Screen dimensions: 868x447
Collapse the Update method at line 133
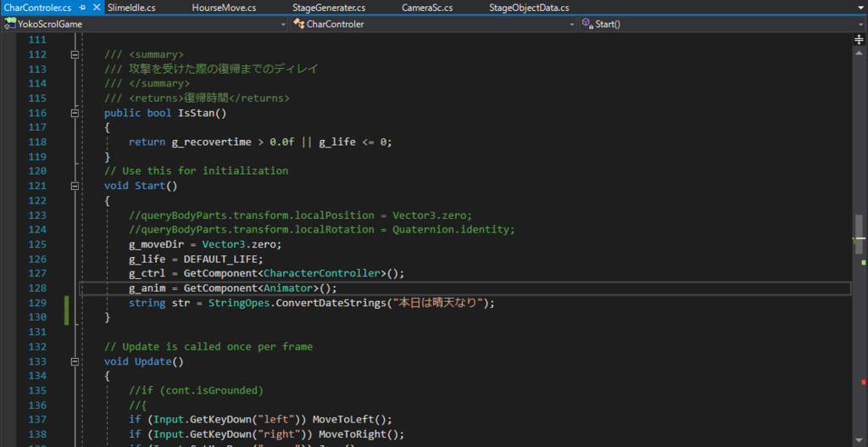(75, 361)
